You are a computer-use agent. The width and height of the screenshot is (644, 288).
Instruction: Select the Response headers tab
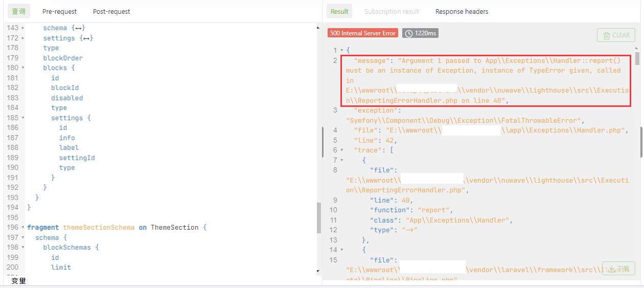coord(462,11)
